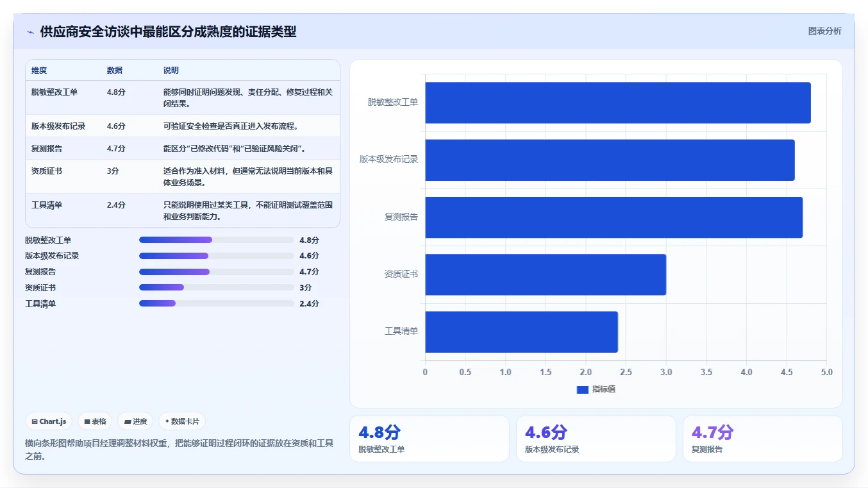Click the description starting 只能说明使用过某类工具
This screenshot has height=488, width=868.
(248, 211)
